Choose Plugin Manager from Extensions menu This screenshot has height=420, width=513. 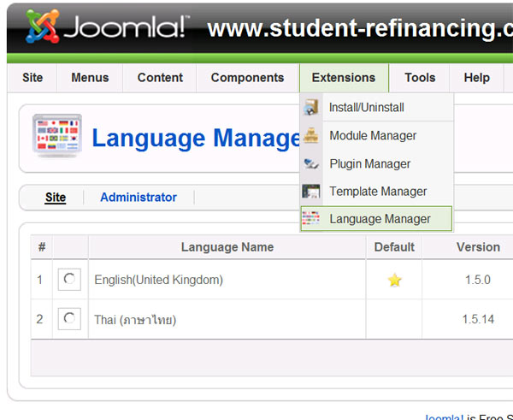point(376,163)
